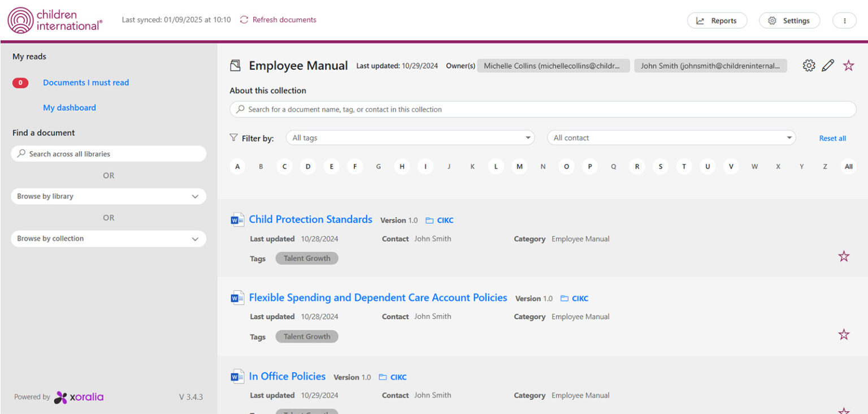Click the Search across all libraries field
The height and width of the screenshot is (414, 868).
pos(108,154)
